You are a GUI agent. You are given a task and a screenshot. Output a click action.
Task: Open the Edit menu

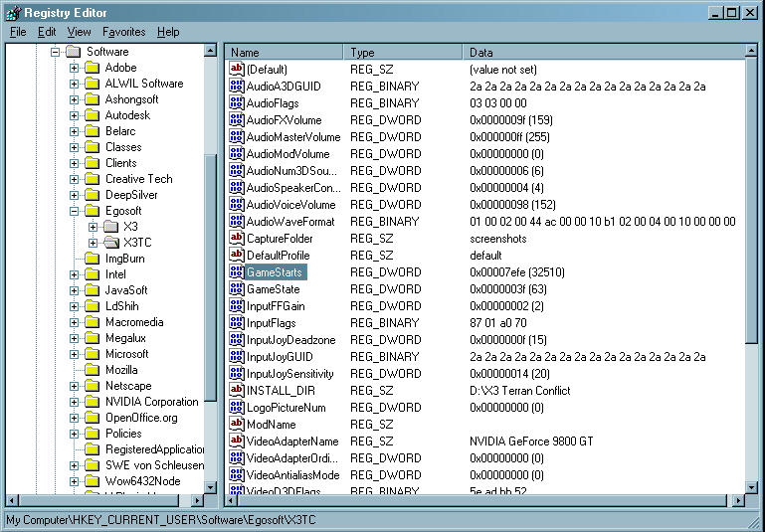[x=47, y=32]
